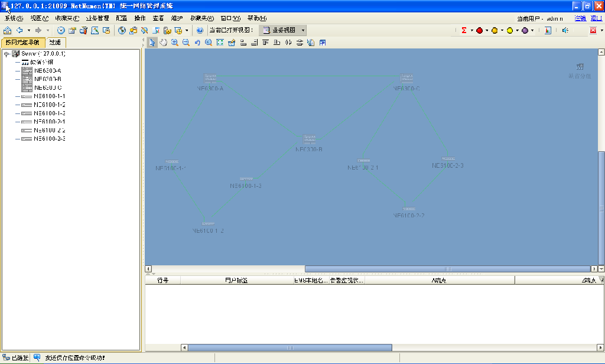Click the distribute horizontally icon

288,43
